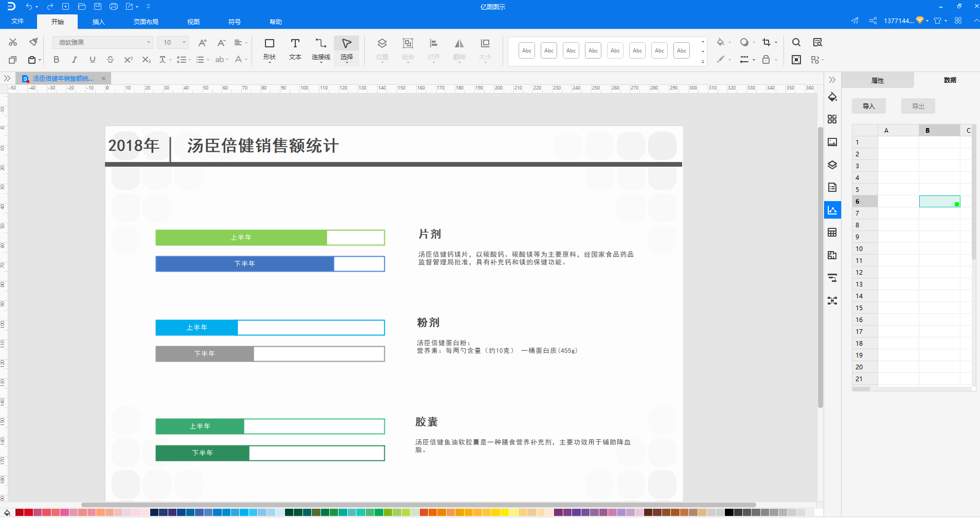This screenshot has height=518, width=980.
Task: Open the image panel in sidebar
Action: [832, 142]
